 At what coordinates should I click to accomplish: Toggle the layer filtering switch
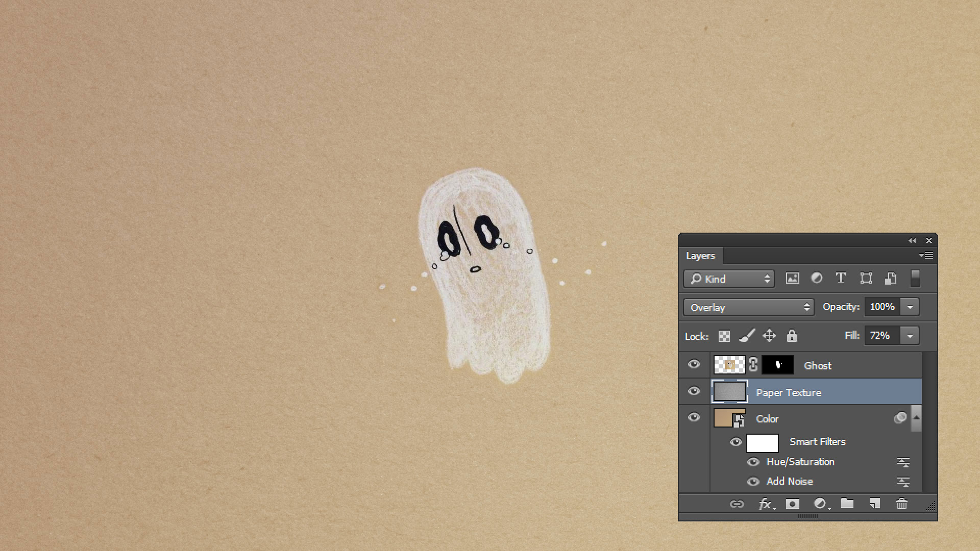[x=915, y=278]
